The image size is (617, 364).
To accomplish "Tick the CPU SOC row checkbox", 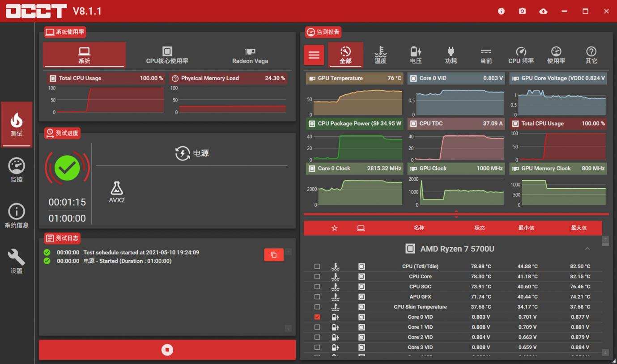I will (317, 287).
